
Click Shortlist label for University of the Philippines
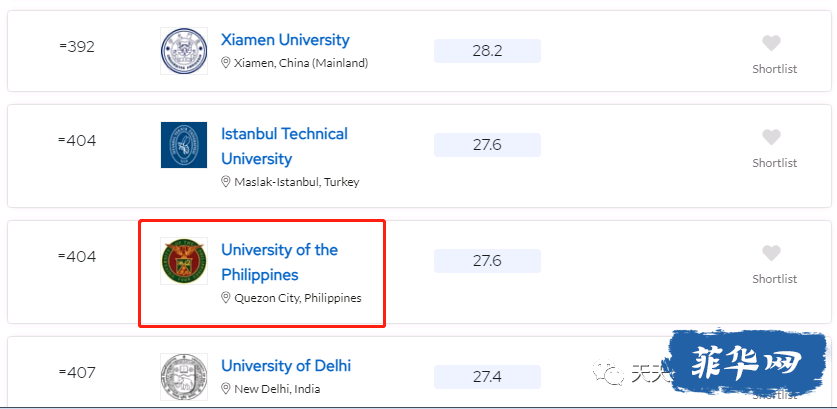[x=775, y=279]
